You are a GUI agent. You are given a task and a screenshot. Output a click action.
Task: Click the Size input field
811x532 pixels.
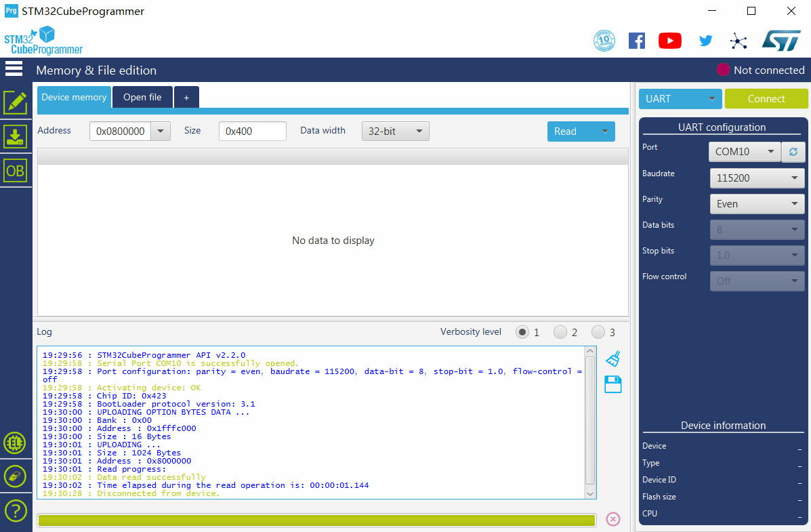coord(252,131)
